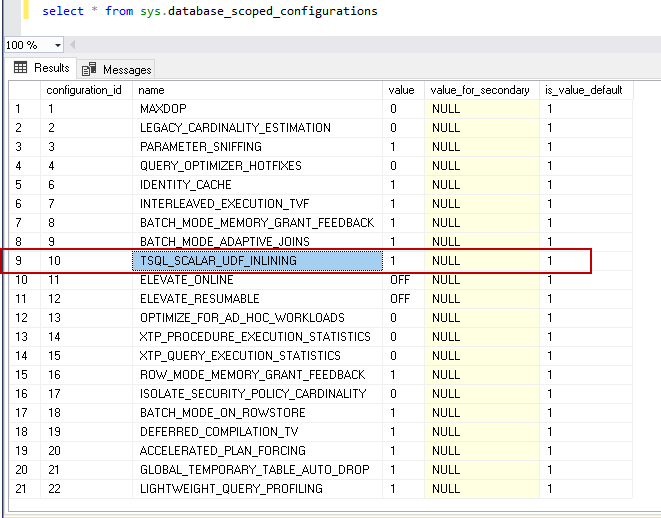Viewport: 661px width, 518px height.
Task: Click the configuration_id column header
Action: [x=87, y=90]
